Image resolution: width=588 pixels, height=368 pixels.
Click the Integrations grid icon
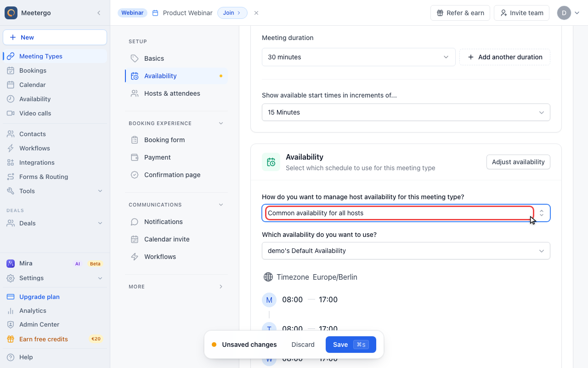click(11, 162)
